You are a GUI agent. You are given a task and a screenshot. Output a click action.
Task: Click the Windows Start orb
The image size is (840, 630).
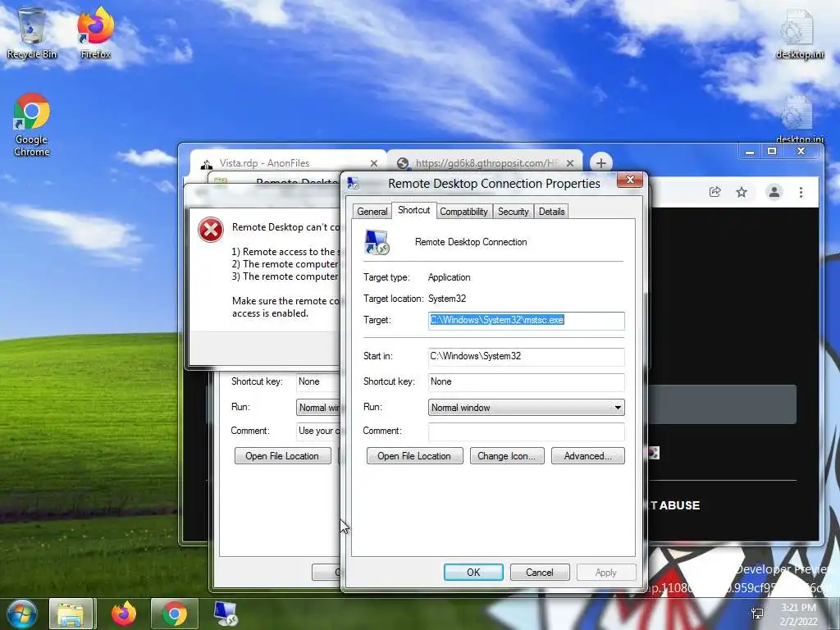pos(21,614)
